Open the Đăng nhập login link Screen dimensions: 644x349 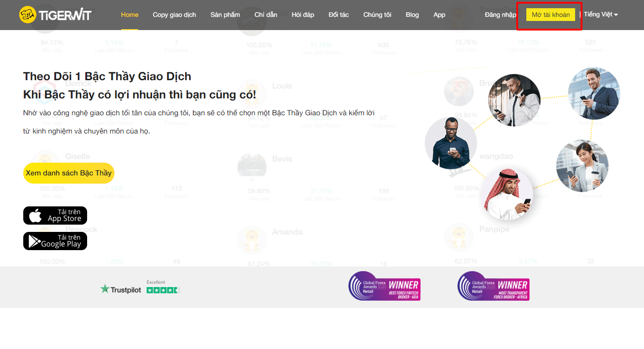coord(500,15)
